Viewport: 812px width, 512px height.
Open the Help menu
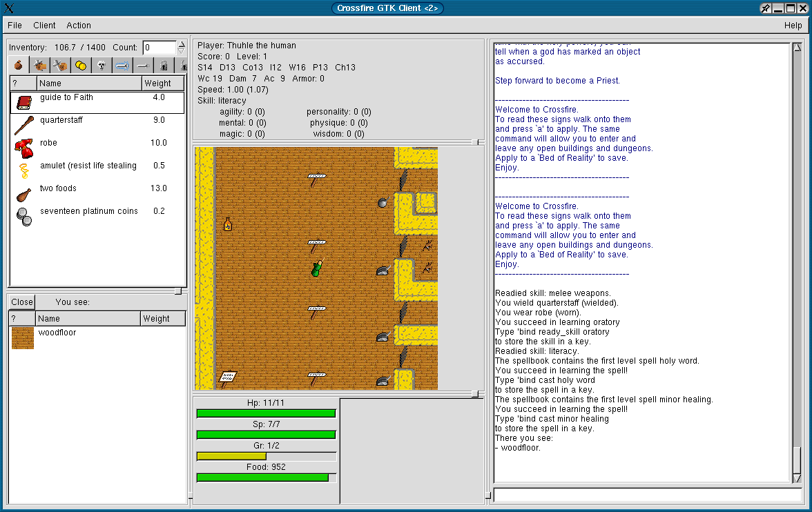[x=793, y=26]
